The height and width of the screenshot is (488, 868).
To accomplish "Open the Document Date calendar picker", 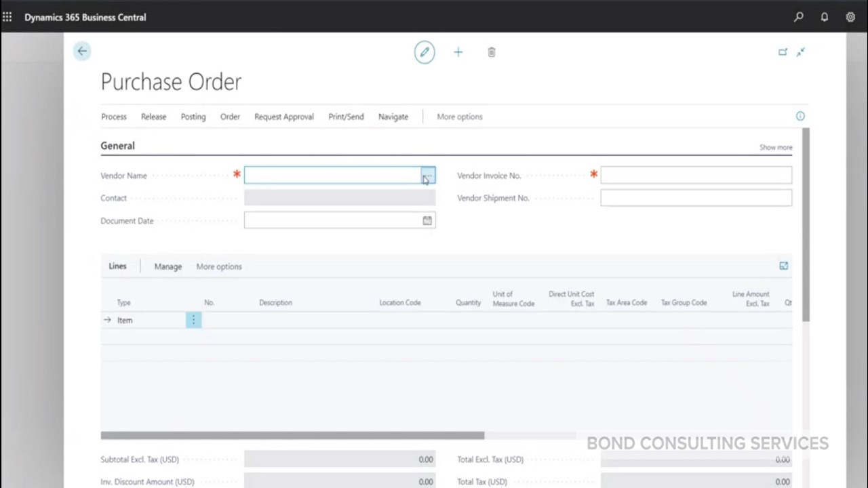I will (427, 220).
